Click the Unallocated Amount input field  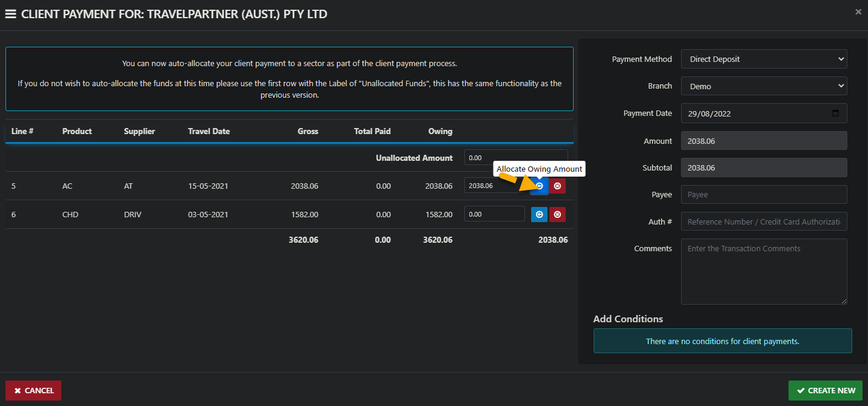(x=516, y=158)
